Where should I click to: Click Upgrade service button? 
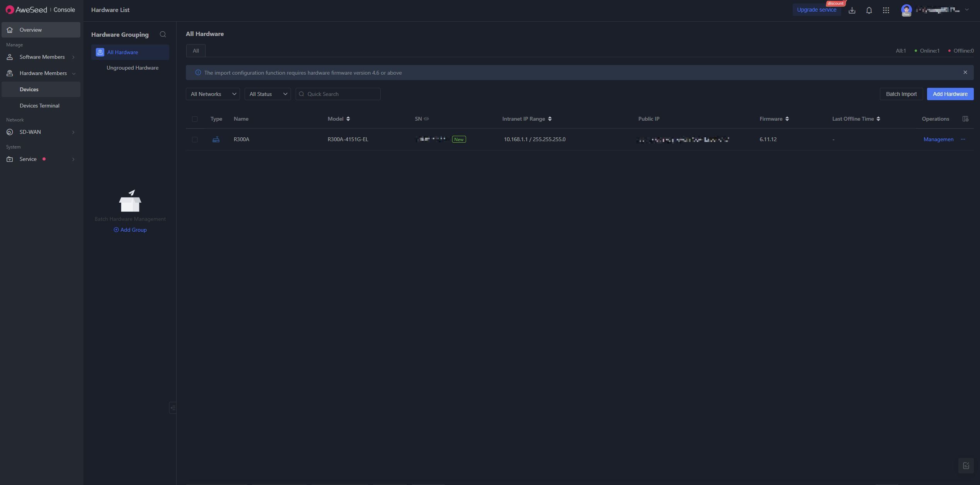click(817, 10)
